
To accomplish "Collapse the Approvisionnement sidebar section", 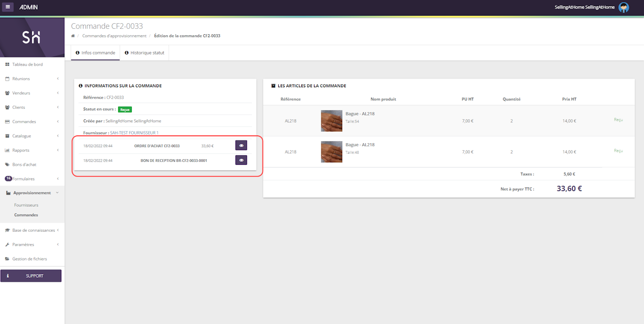I will coord(32,193).
